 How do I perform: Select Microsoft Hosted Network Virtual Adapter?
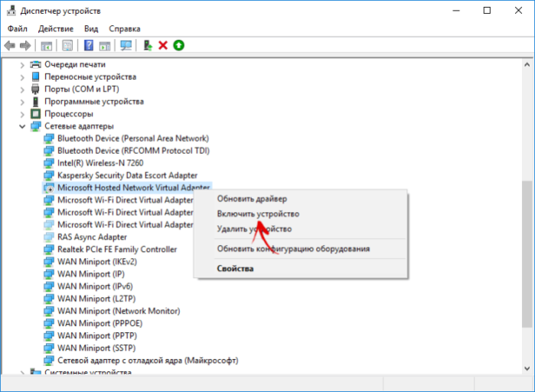coord(133,188)
